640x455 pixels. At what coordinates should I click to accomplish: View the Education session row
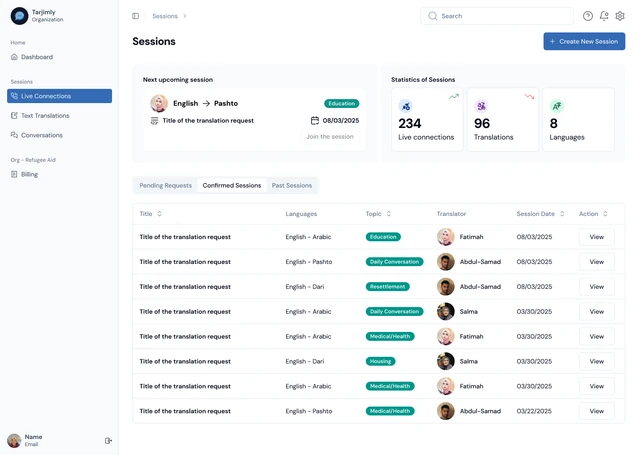(x=596, y=237)
